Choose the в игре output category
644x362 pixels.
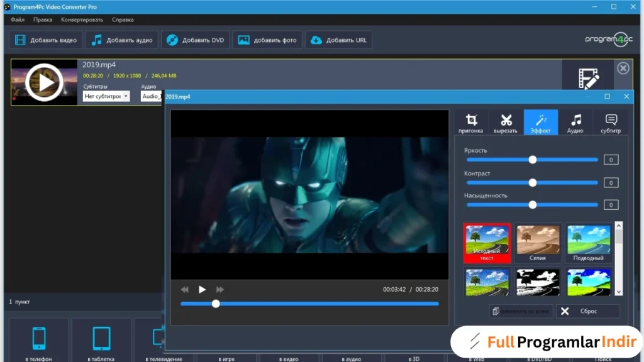coord(226,359)
